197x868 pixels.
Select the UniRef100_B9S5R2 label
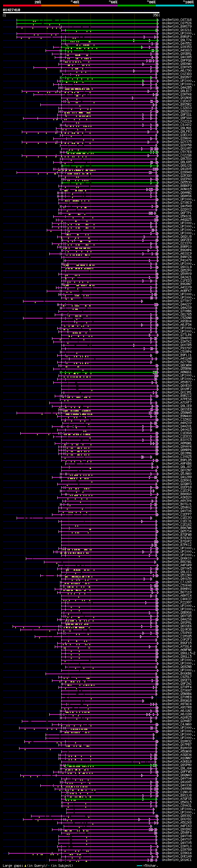coord(177,104)
